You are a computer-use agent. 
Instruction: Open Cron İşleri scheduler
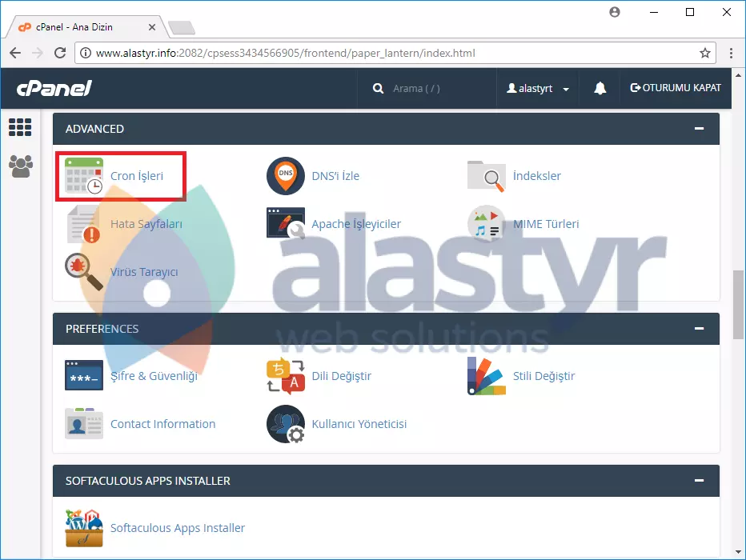134,175
